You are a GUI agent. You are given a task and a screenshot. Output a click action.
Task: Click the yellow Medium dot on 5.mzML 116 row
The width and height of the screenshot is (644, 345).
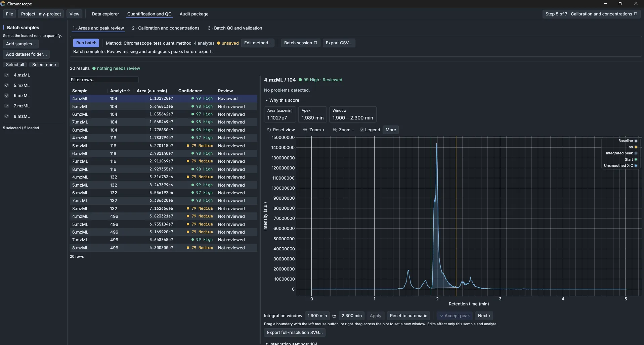(188, 146)
